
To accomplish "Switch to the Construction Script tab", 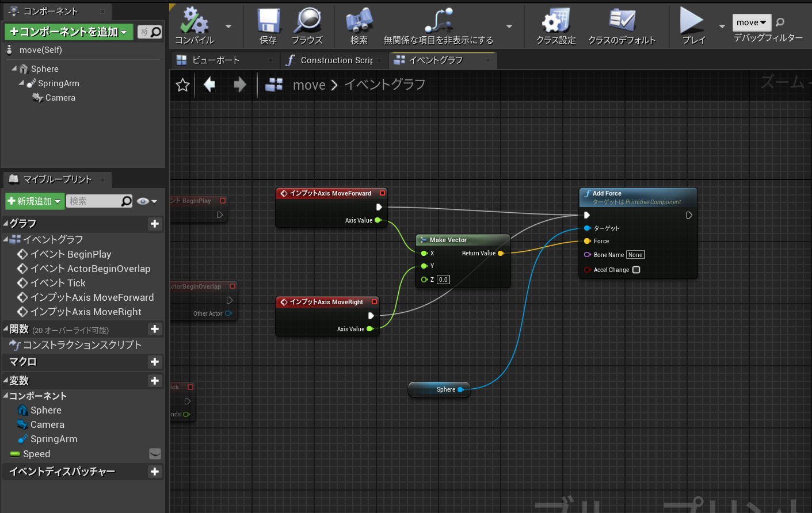I will pyautogui.click(x=336, y=60).
